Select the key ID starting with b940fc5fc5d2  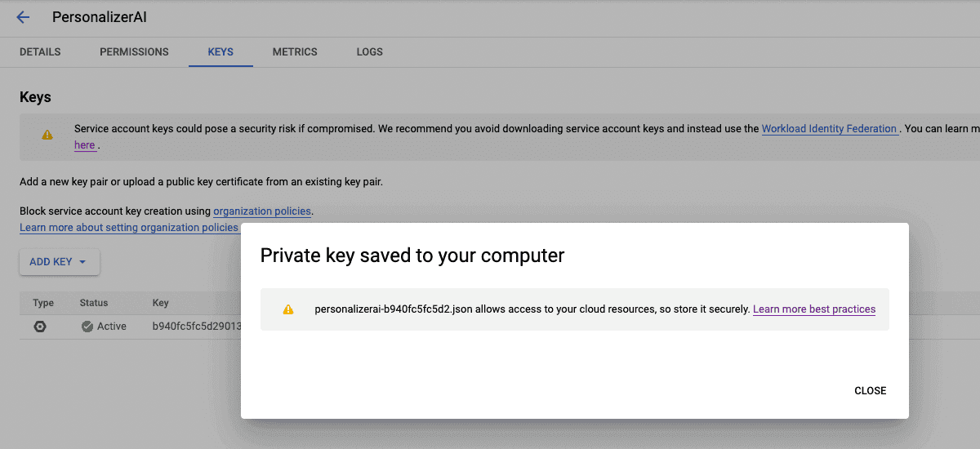point(197,327)
